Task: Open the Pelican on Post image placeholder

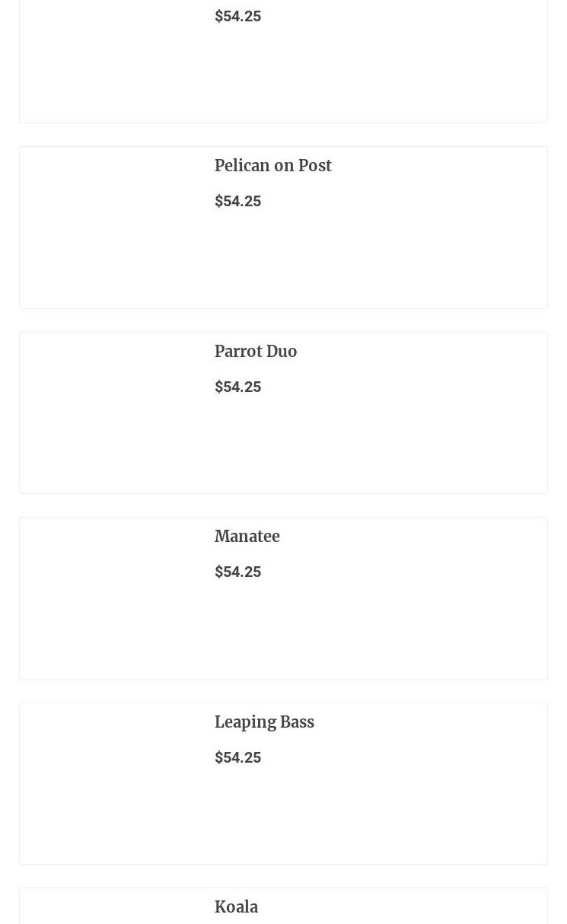Action: (111, 228)
